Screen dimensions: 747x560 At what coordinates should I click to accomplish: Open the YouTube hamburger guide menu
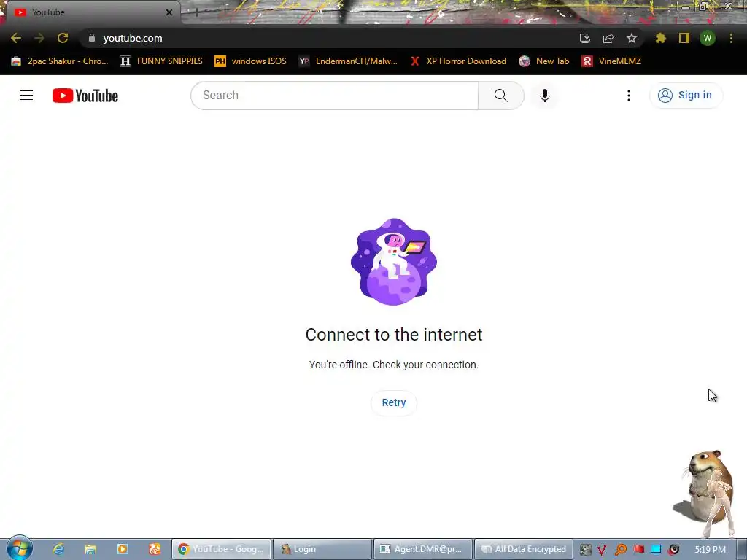[26, 96]
